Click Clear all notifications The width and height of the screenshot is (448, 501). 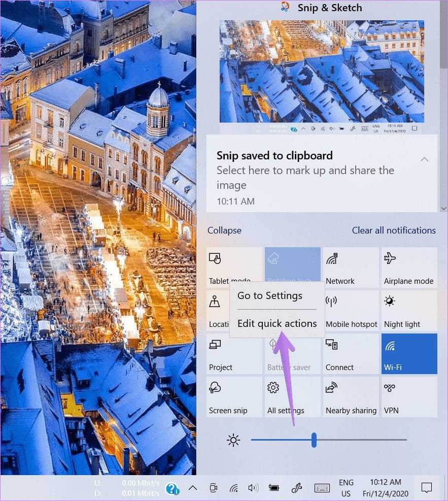394,230
